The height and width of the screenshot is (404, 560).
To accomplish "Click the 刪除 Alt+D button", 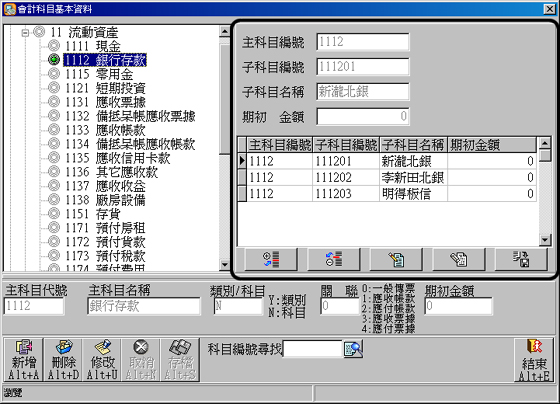I will coord(63,360).
